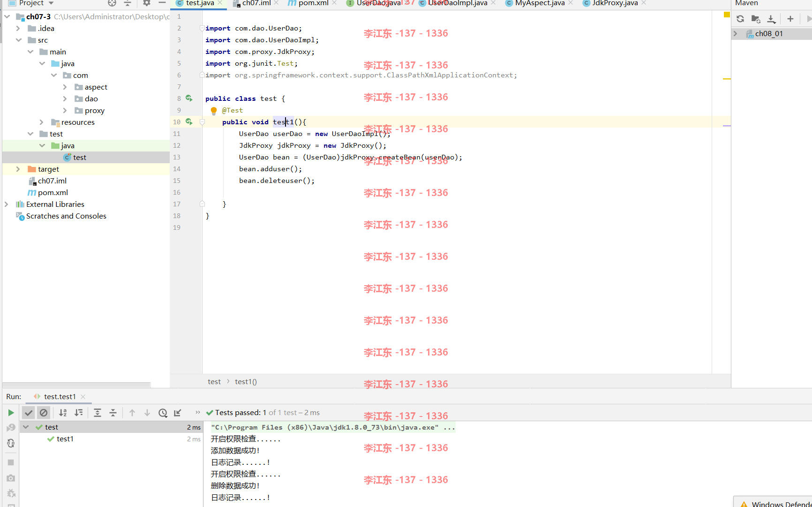This screenshot has width=812, height=507.
Task: Hide the Project panel with minimize icon
Action: click(162, 3)
